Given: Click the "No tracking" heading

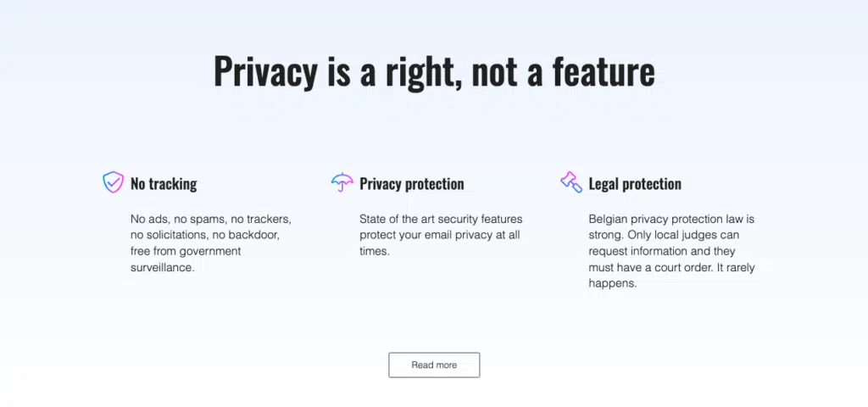Looking at the screenshot, I should (x=164, y=184).
